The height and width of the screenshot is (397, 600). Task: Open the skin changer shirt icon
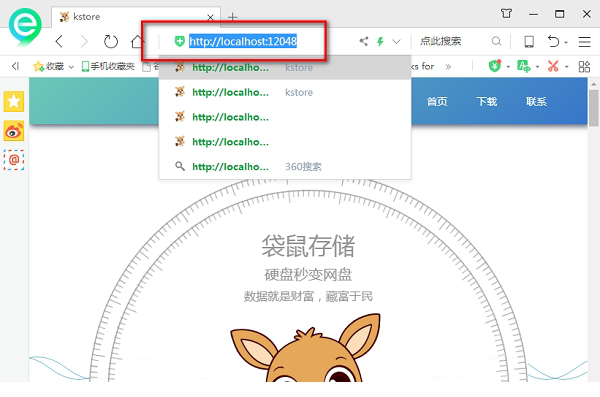pos(506,14)
